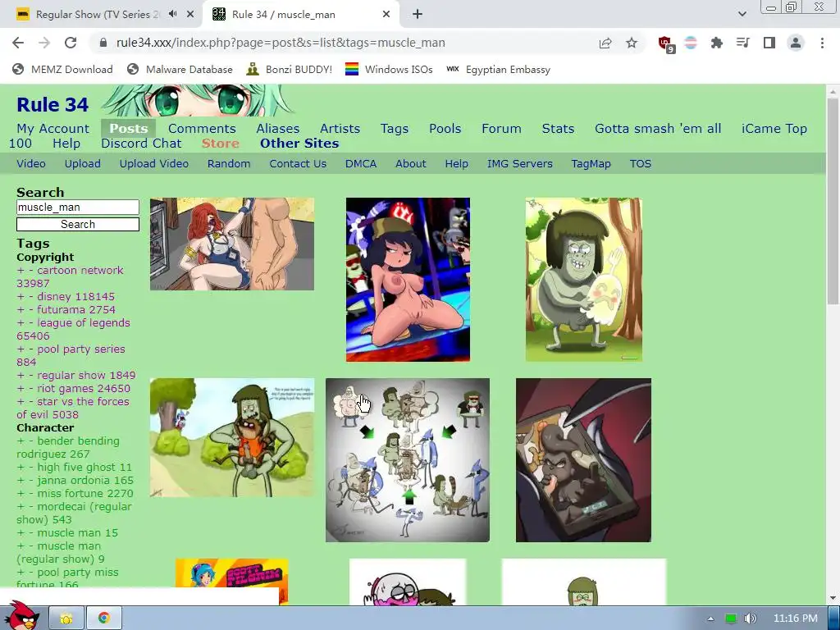Open the Store link

point(220,144)
